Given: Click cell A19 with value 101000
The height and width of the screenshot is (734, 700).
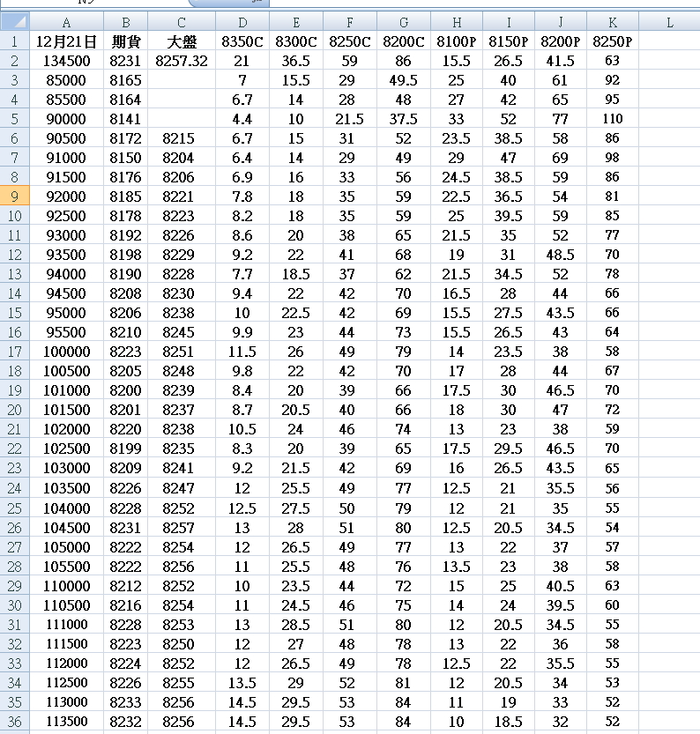Looking at the screenshot, I should point(66,390).
